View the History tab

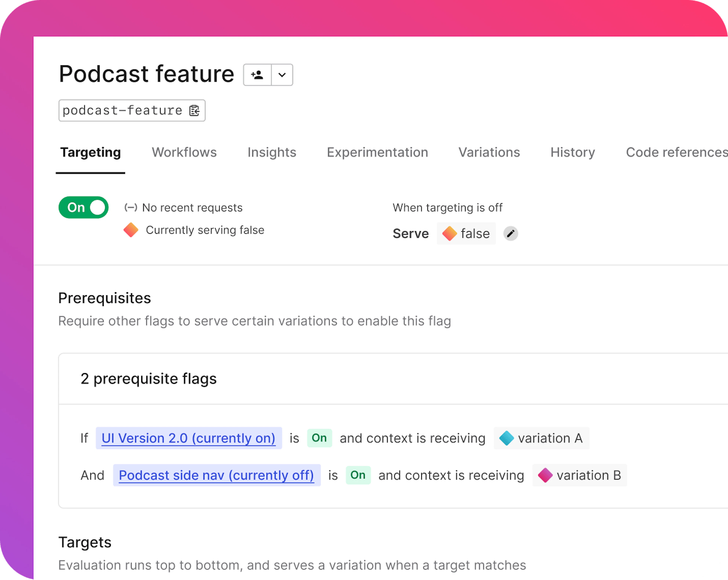(572, 153)
